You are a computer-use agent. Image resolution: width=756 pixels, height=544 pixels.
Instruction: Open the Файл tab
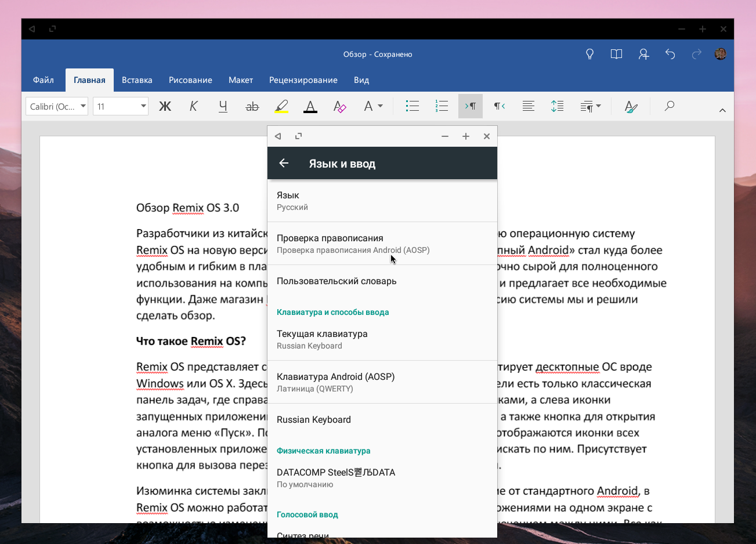[44, 80]
